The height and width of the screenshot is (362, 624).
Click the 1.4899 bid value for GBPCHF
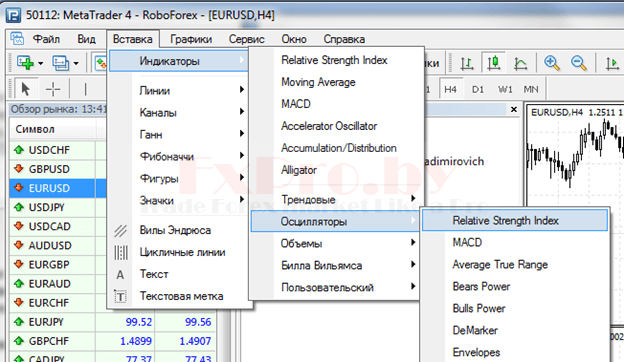(x=136, y=341)
